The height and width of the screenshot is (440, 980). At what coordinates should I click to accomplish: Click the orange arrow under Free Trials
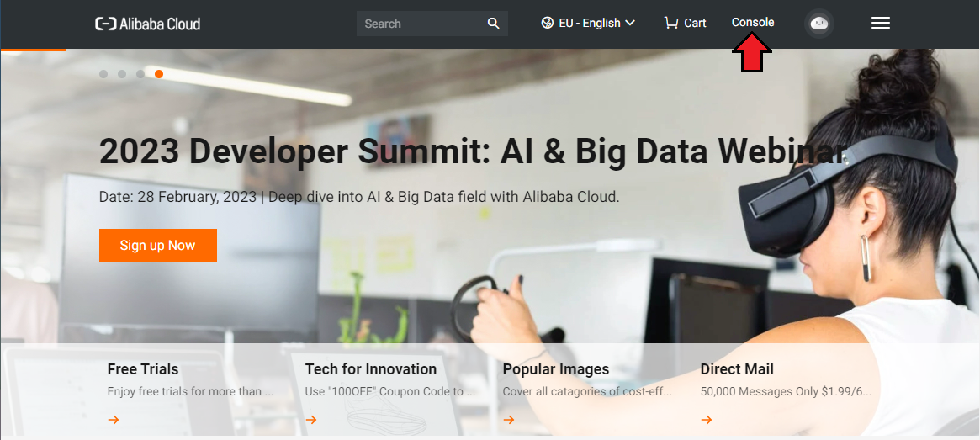[113, 419]
